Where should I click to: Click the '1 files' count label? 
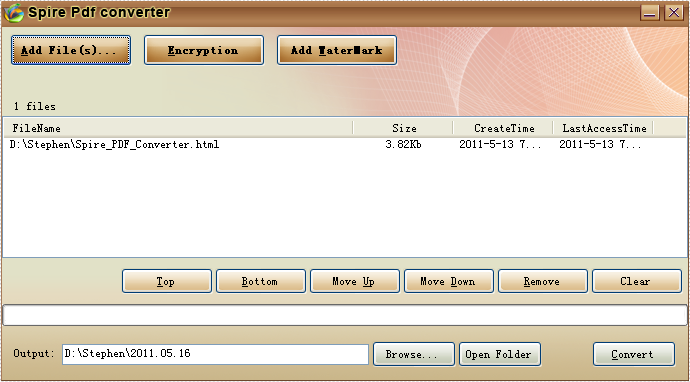[35, 107]
